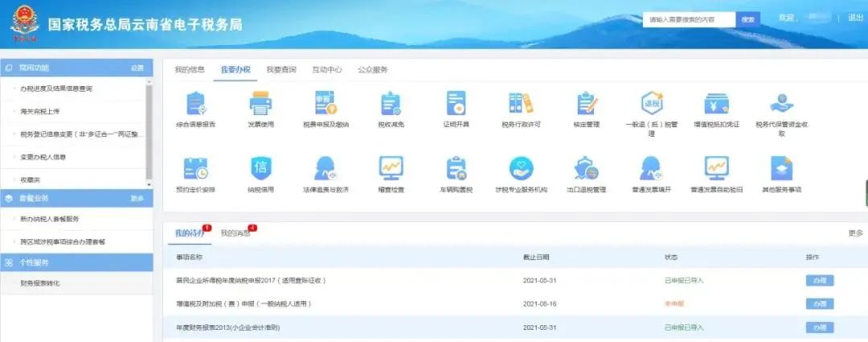Click the 套餐业务 header icon
The image size is (868, 342).
9,198
